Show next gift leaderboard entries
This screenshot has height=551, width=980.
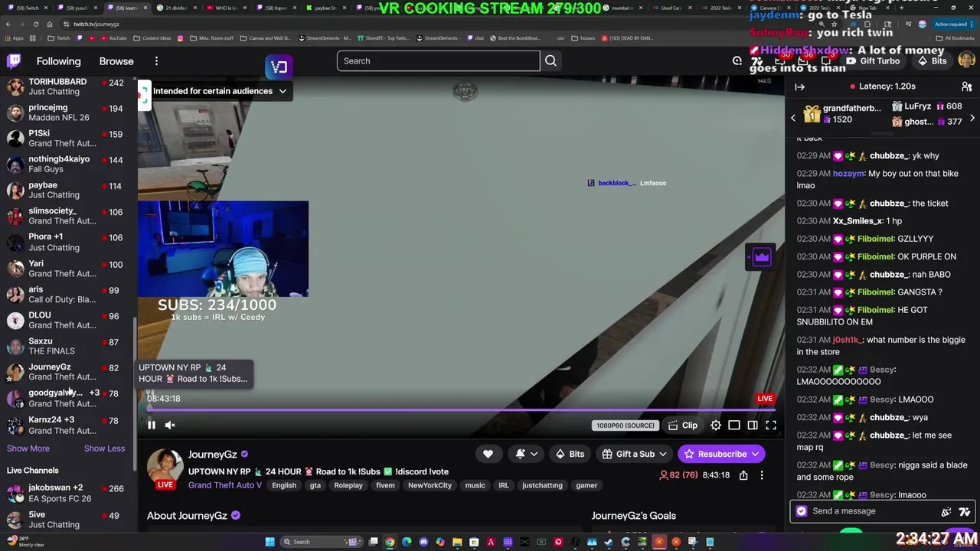[972, 117]
